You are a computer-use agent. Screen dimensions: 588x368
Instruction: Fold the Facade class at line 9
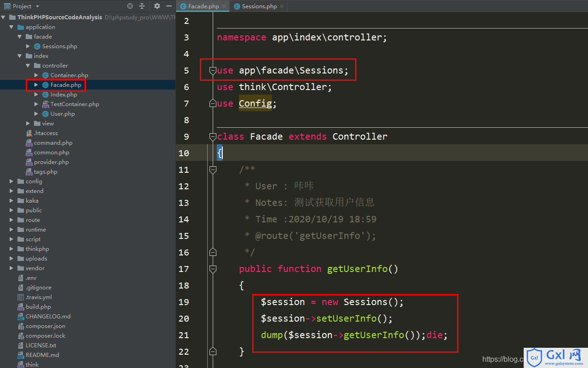(x=213, y=136)
